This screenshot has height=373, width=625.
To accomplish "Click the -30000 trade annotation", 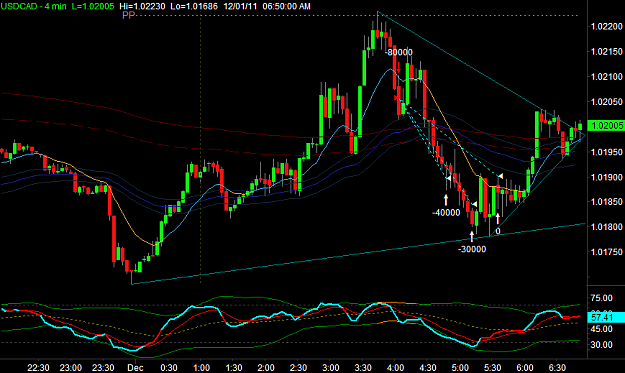I will pos(472,249).
